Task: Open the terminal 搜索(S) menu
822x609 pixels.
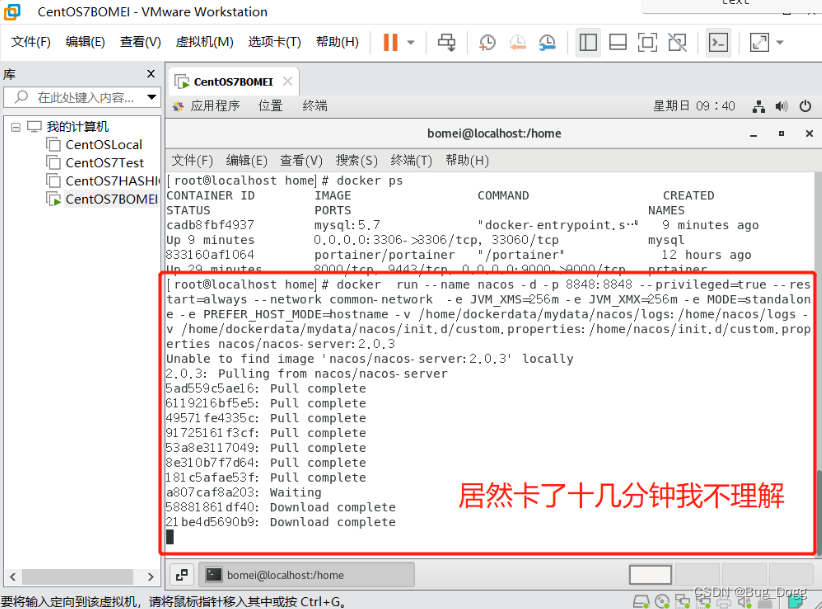Action: [x=356, y=160]
